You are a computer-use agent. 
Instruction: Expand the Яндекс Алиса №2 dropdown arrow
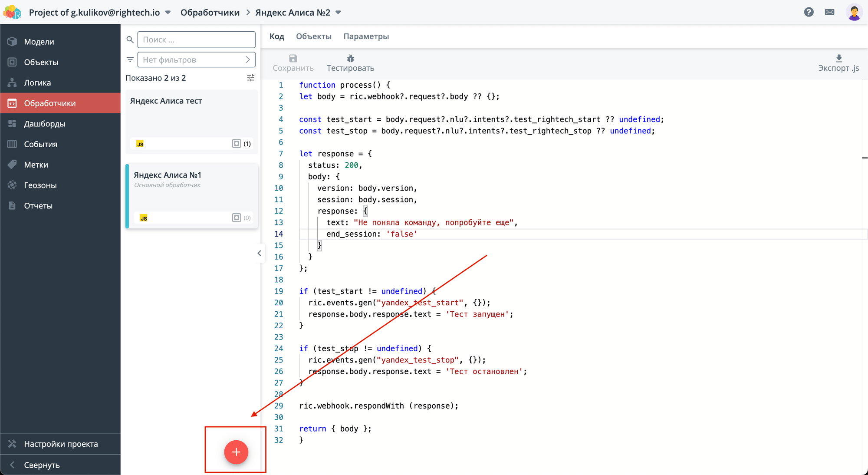click(338, 13)
